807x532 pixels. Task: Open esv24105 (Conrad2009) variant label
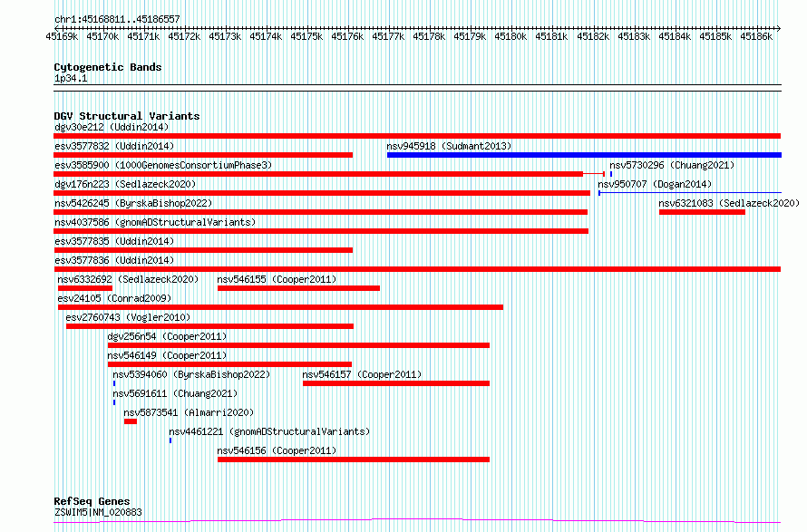click(114, 298)
